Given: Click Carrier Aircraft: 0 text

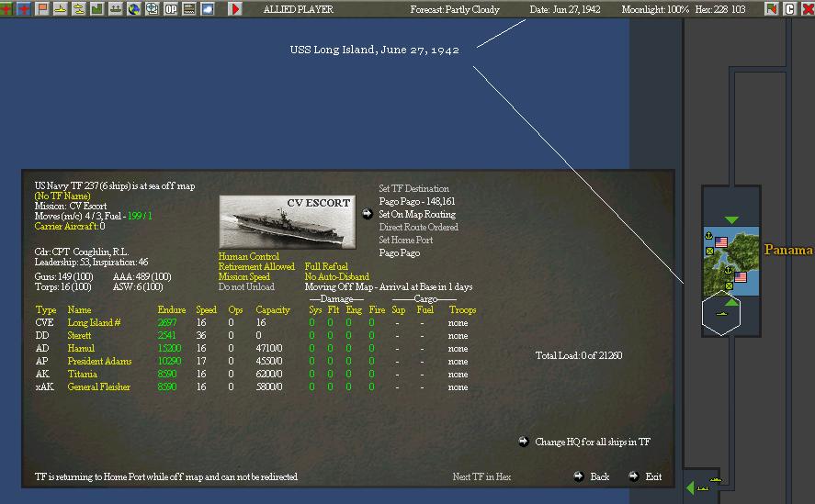Looking at the screenshot, I should pyautogui.click(x=70, y=226).
